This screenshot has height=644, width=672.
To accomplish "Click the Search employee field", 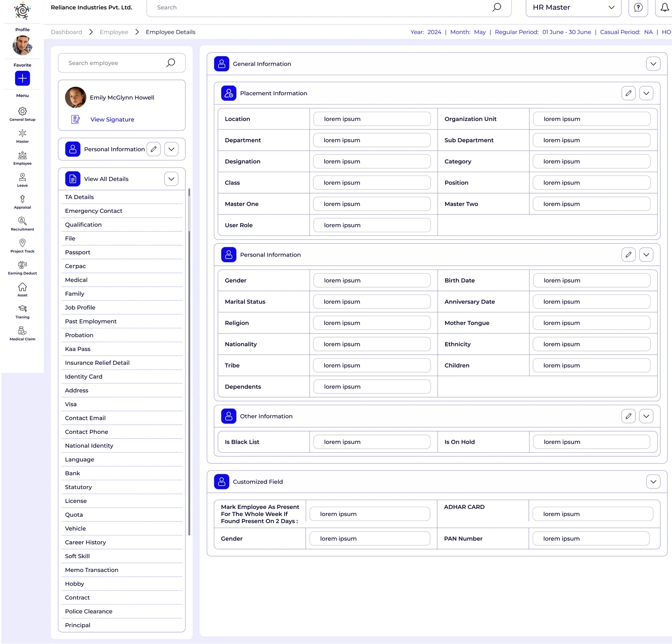I will [x=122, y=63].
